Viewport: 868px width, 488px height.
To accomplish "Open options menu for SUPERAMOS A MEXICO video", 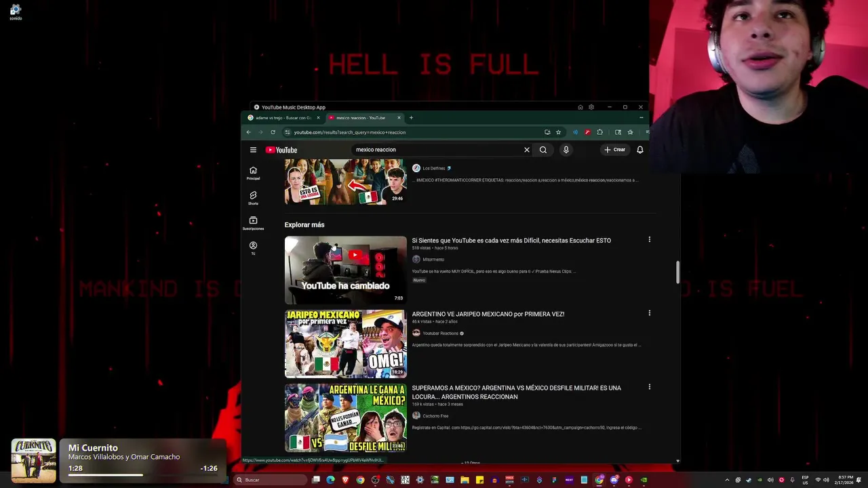I will click(649, 387).
